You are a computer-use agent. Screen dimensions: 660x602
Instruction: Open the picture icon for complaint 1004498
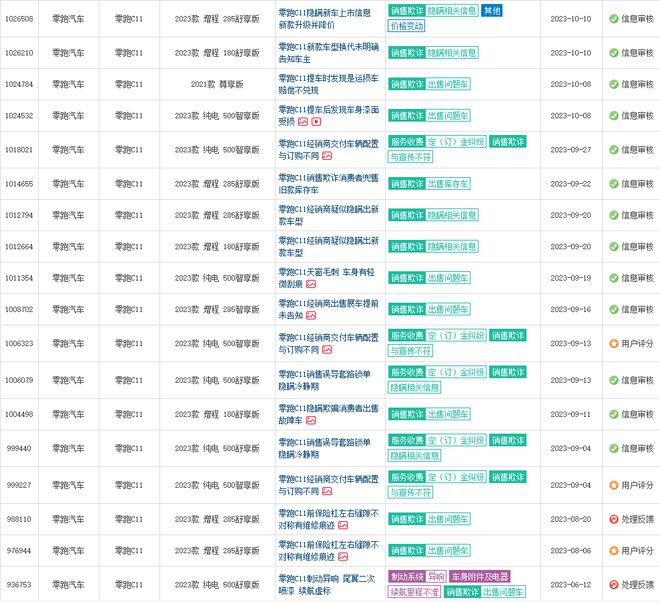pos(311,420)
